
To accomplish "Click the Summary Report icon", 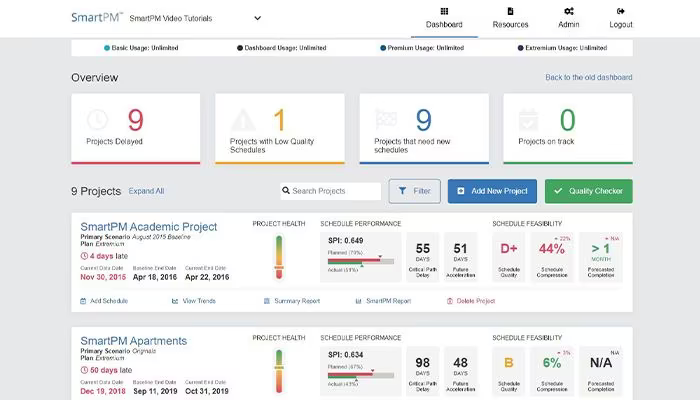I will coord(267,301).
